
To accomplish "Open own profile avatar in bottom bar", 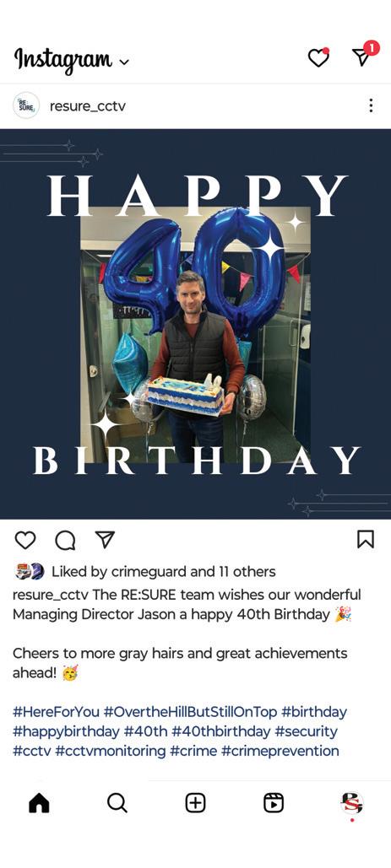I will point(351,803).
